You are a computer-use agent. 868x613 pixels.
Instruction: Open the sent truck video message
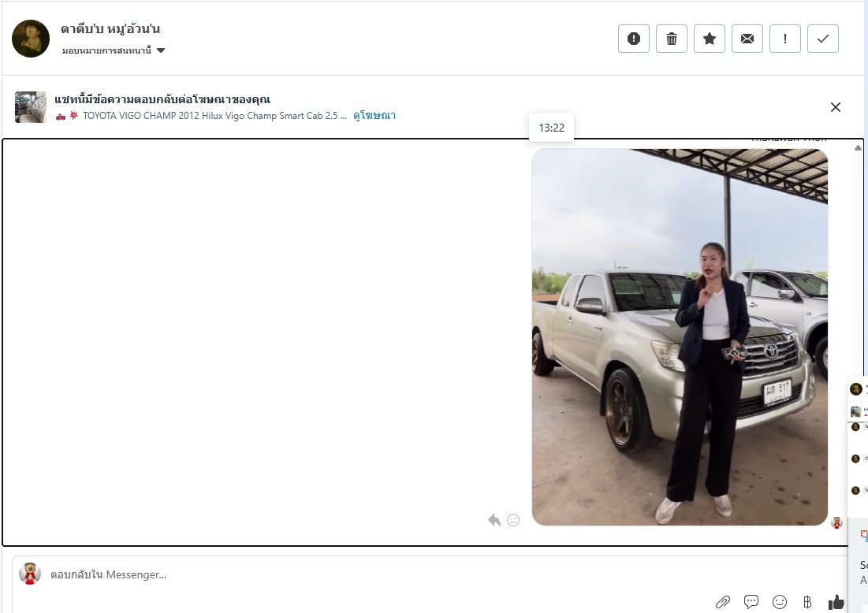click(680, 337)
